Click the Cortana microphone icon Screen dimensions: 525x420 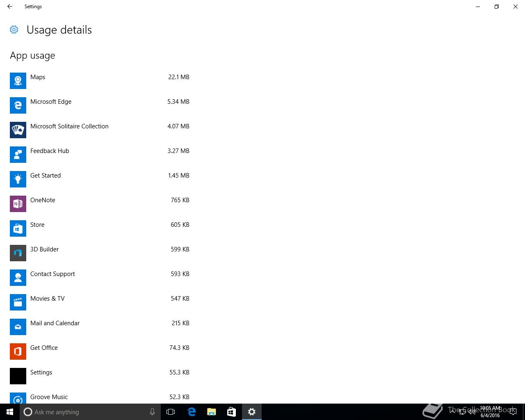point(152,412)
